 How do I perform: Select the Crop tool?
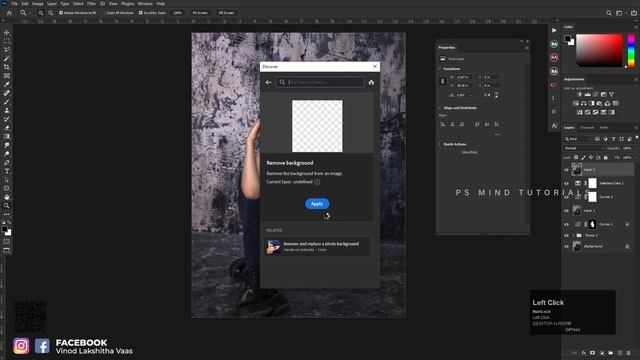coord(7,67)
